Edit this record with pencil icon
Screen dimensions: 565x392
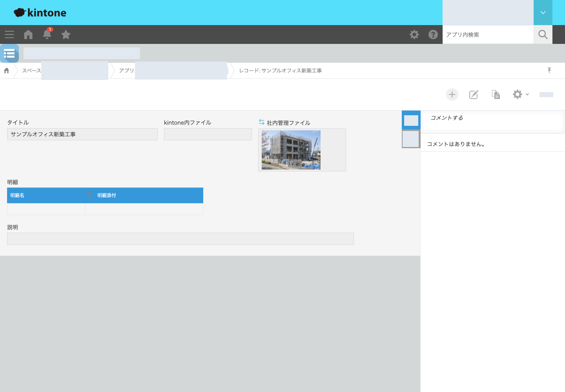(474, 94)
